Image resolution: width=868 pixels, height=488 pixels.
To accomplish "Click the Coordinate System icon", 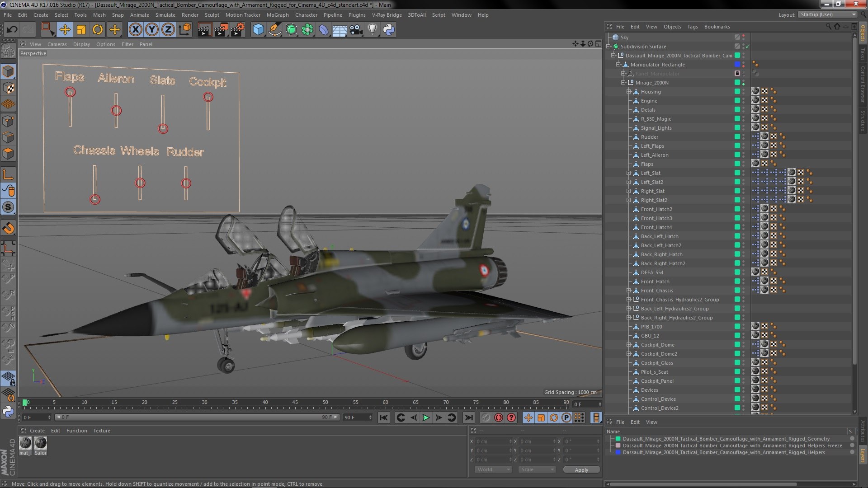I will [x=185, y=30].
